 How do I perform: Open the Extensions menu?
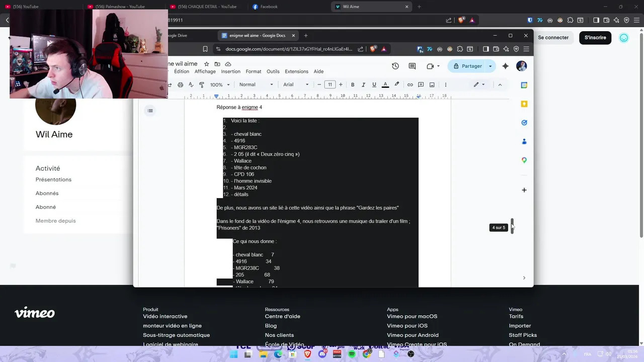point(296,71)
